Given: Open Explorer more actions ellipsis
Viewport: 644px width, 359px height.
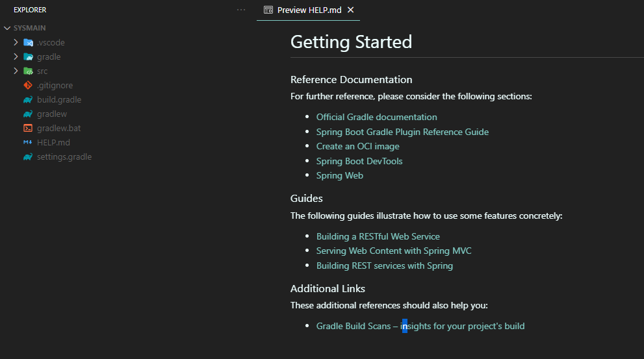Looking at the screenshot, I should click(241, 10).
